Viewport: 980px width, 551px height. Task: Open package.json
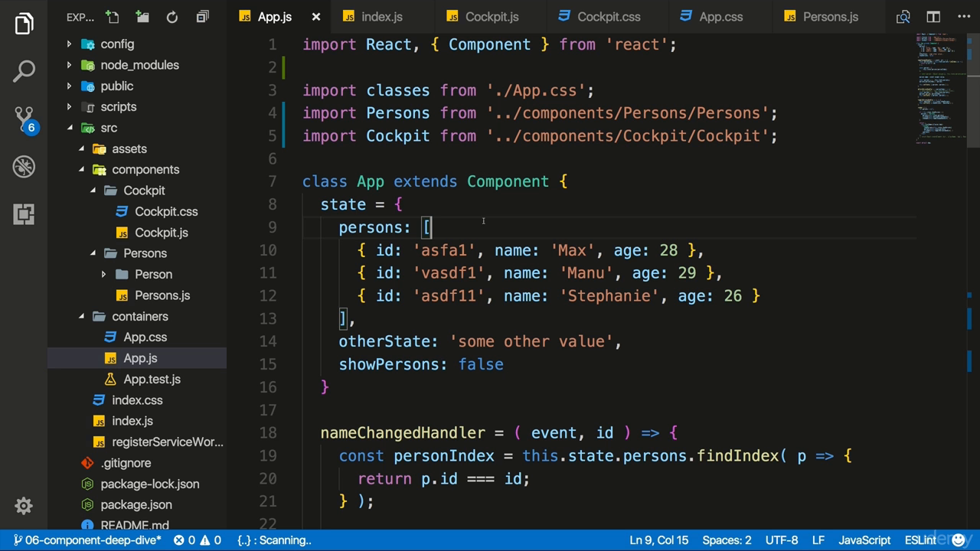tap(136, 504)
